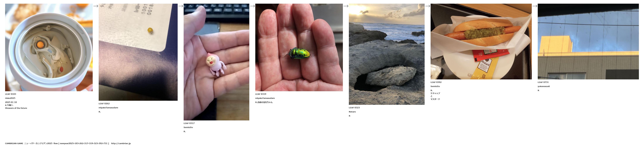Click the arrow after the rocky coast photo

click(x=428, y=6)
